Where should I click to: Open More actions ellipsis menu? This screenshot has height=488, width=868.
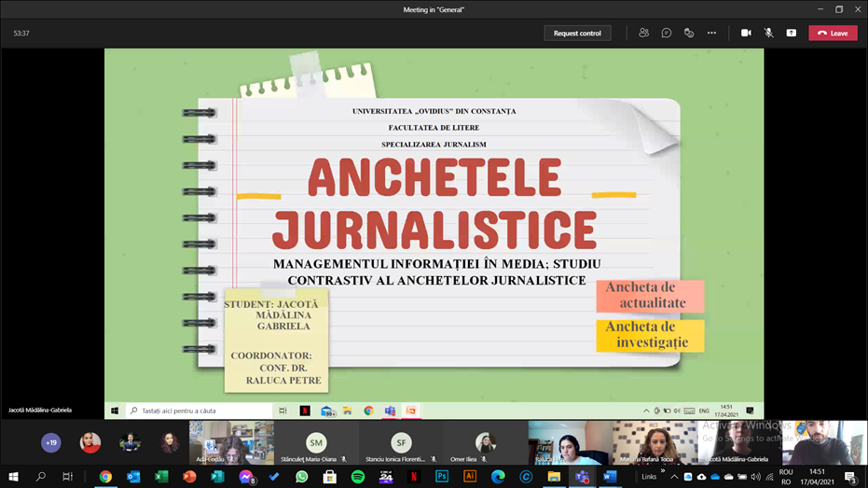coord(711,33)
